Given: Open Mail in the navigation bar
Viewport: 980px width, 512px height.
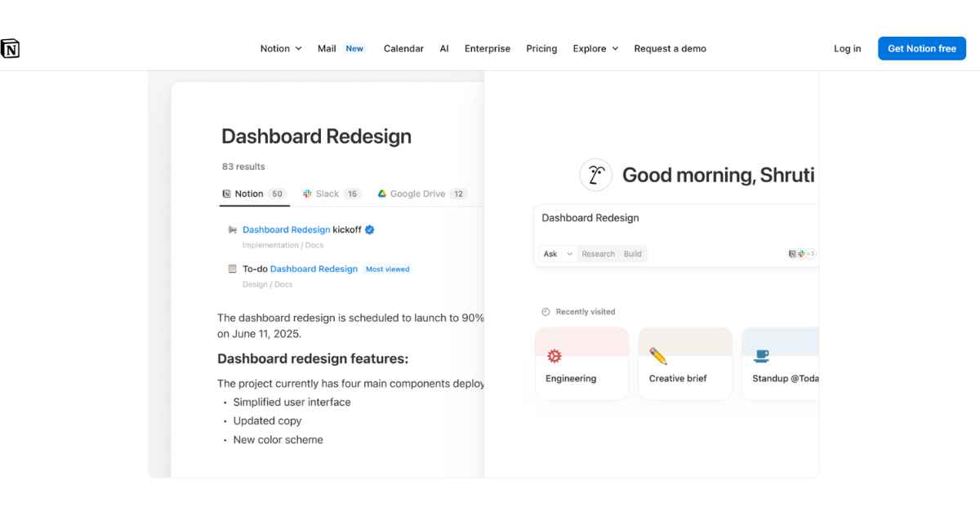Looking at the screenshot, I should coord(327,48).
